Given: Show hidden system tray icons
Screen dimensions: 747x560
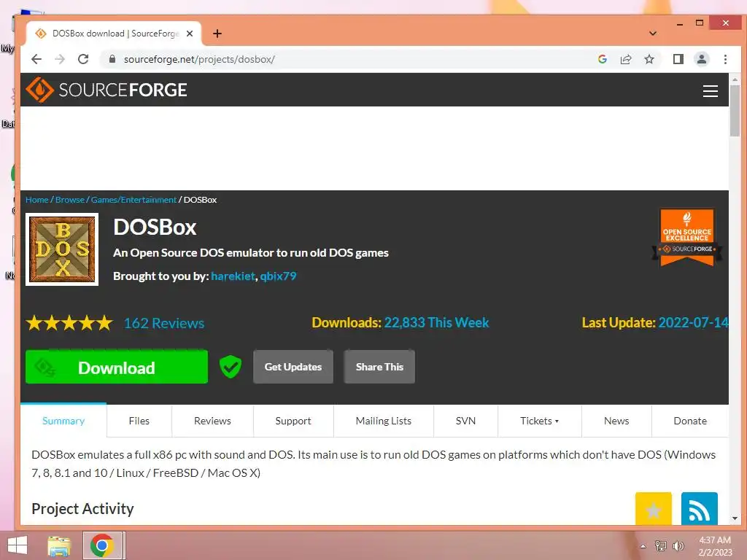Looking at the screenshot, I should (643, 546).
